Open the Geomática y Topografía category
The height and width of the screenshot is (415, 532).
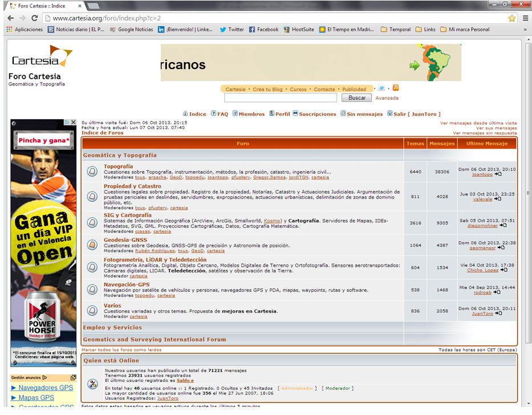tap(120, 155)
